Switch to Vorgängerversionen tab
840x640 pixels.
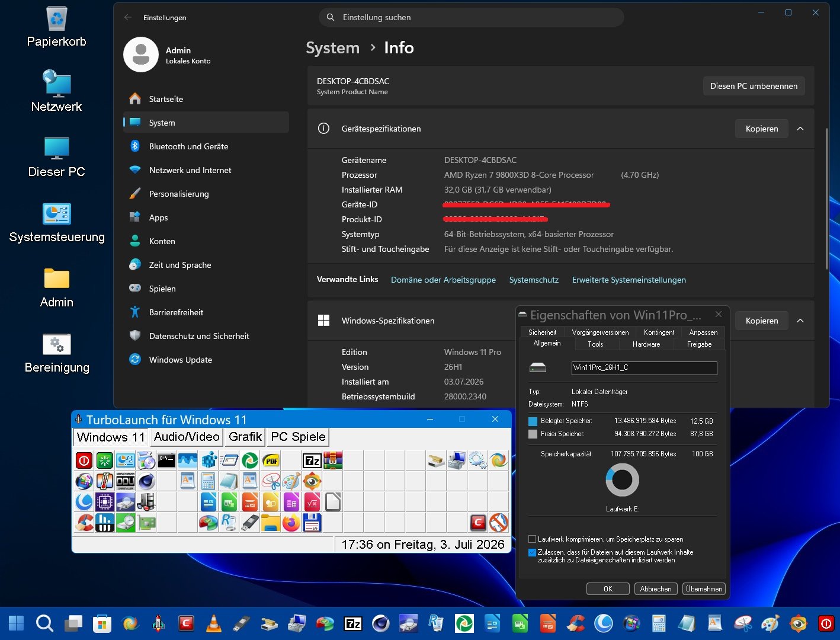pos(600,332)
